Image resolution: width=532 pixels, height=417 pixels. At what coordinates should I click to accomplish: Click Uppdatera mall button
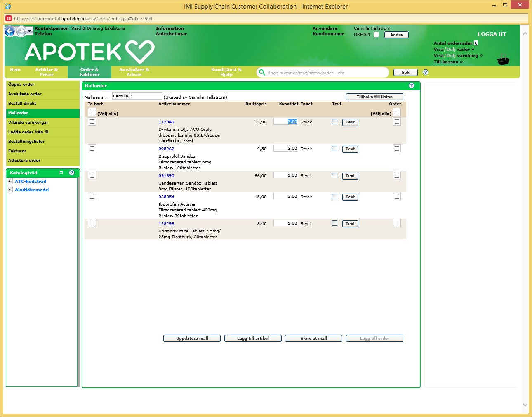pyautogui.click(x=192, y=338)
